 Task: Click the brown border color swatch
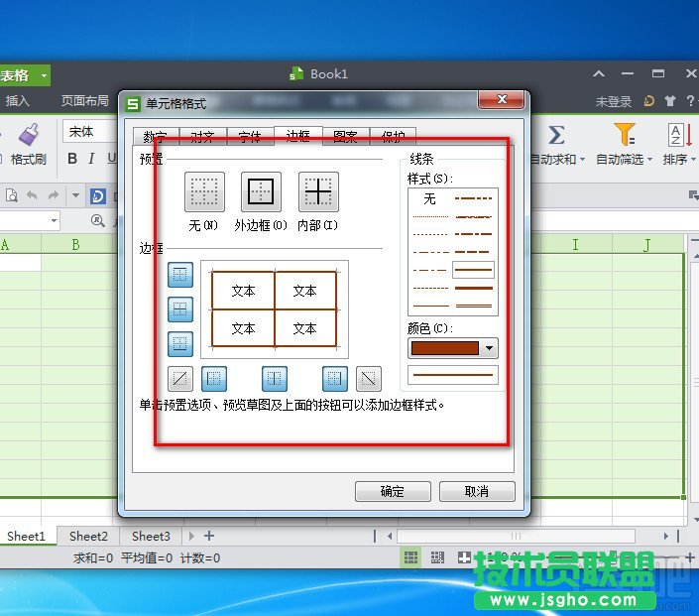444,348
